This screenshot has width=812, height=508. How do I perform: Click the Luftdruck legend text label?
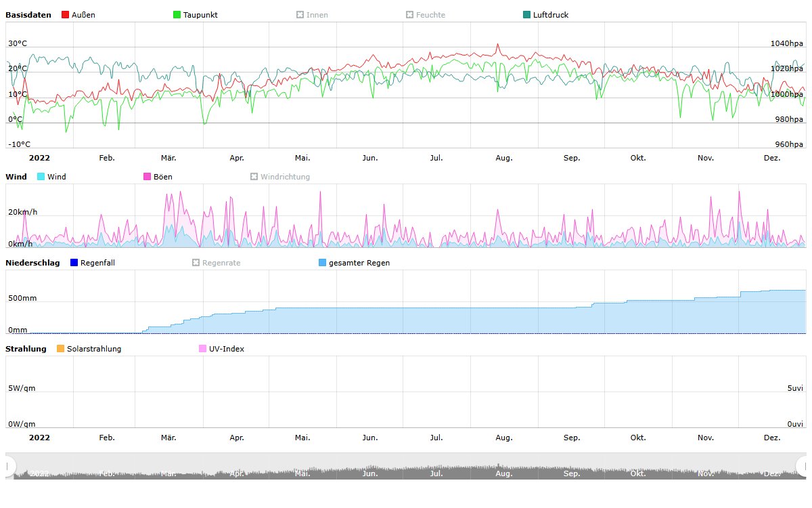[x=551, y=15]
